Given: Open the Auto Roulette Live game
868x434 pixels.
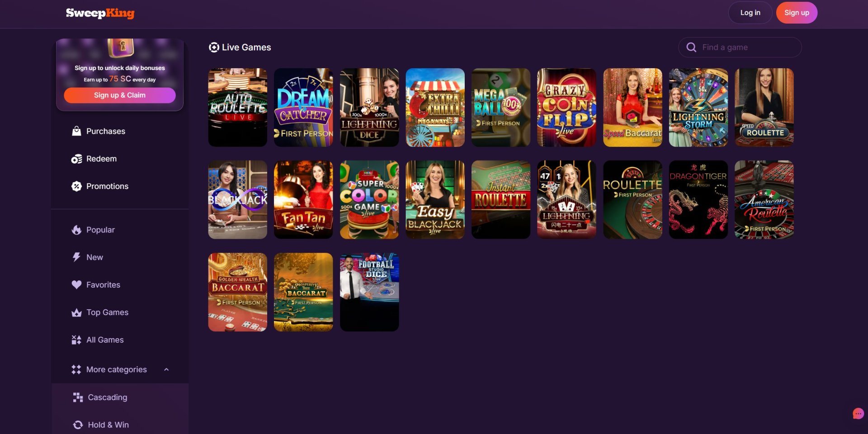Looking at the screenshot, I should (x=238, y=108).
